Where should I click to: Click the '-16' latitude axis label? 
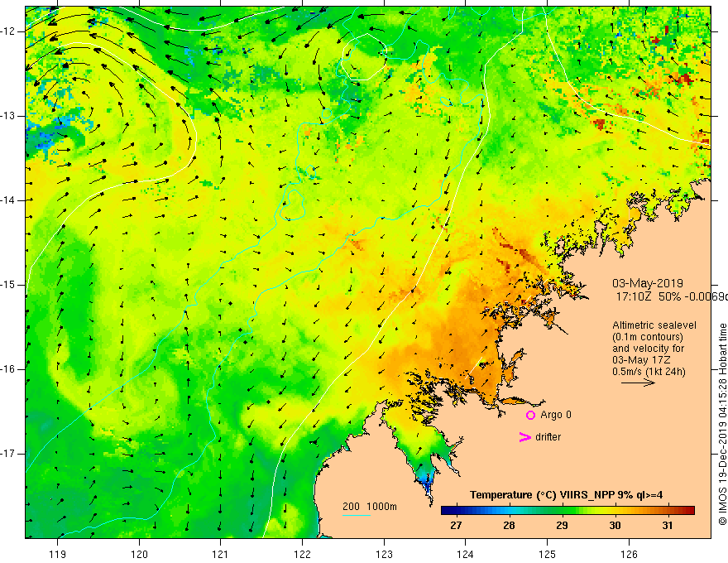9,369
